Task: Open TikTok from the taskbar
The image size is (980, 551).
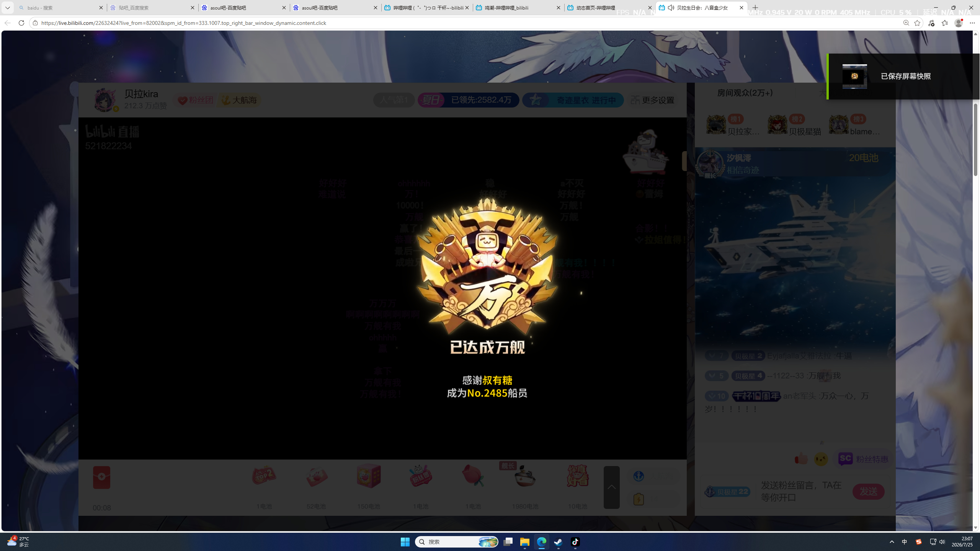Action: [x=575, y=542]
